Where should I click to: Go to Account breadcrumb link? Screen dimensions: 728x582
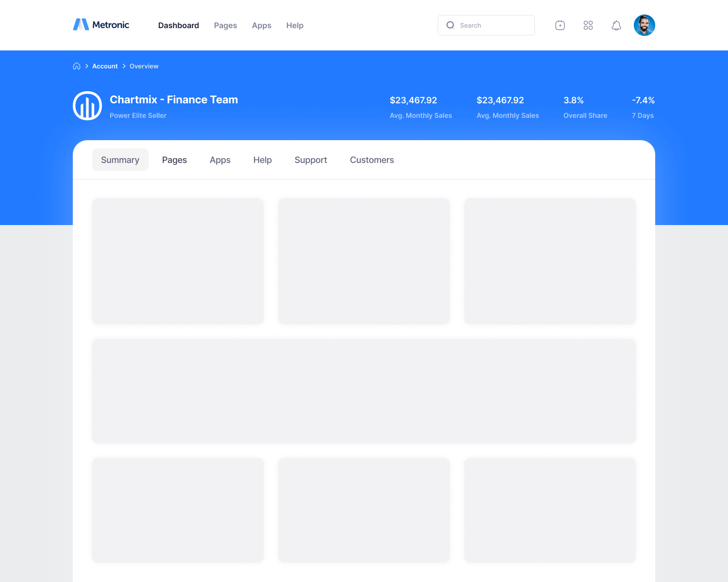(105, 66)
